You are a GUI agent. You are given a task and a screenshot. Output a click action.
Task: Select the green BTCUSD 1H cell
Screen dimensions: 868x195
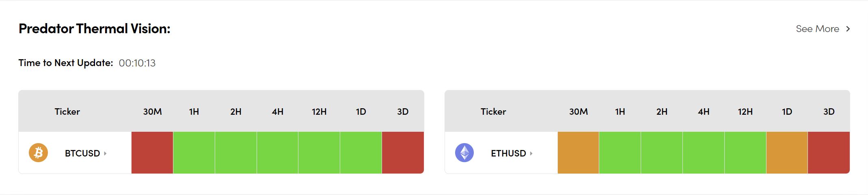tap(194, 153)
